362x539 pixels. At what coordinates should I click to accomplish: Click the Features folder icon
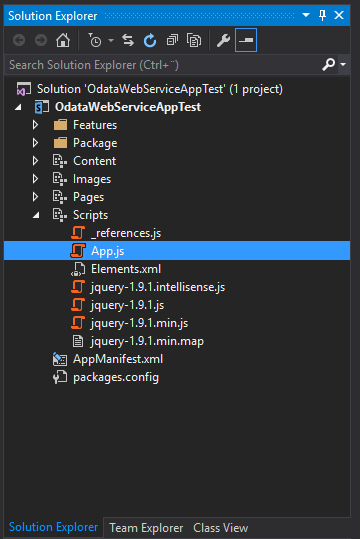pyautogui.click(x=61, y=125)
